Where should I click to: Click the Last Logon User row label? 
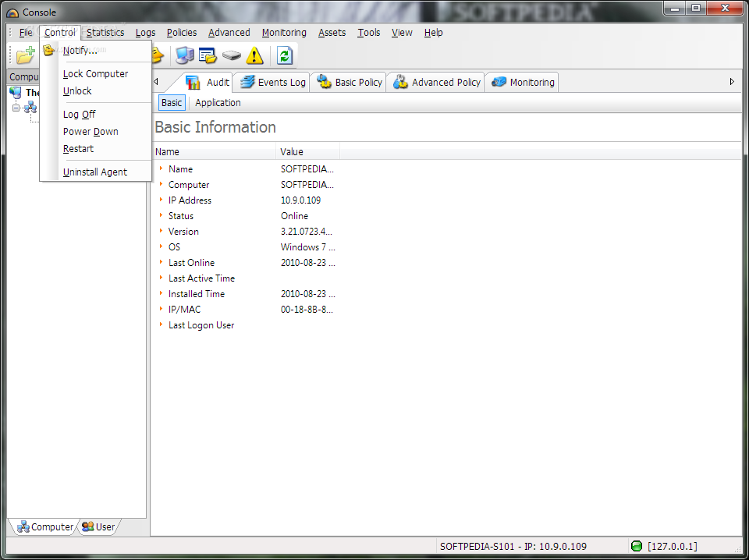pyautogui.click(x=201, y=325)
